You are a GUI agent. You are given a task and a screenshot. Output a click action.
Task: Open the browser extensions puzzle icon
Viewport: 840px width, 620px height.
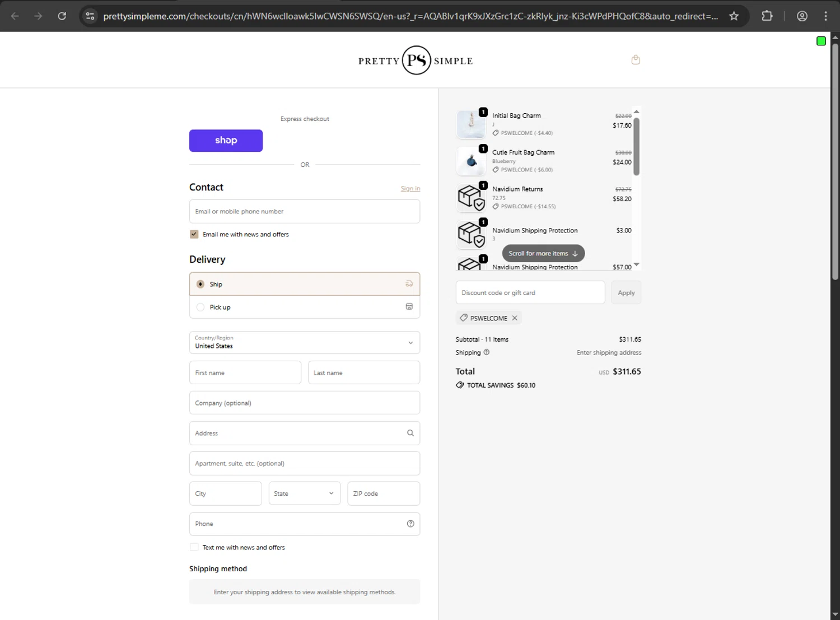[x=767, y=16]
